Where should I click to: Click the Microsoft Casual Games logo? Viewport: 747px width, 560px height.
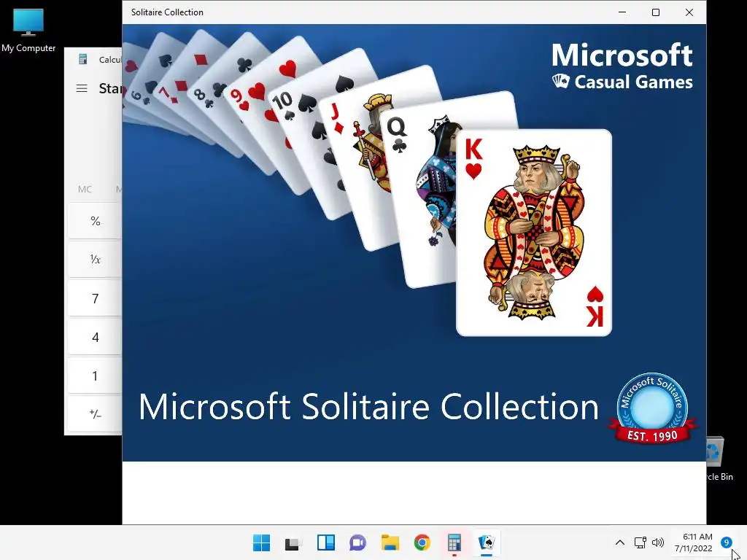coord(622,66)
